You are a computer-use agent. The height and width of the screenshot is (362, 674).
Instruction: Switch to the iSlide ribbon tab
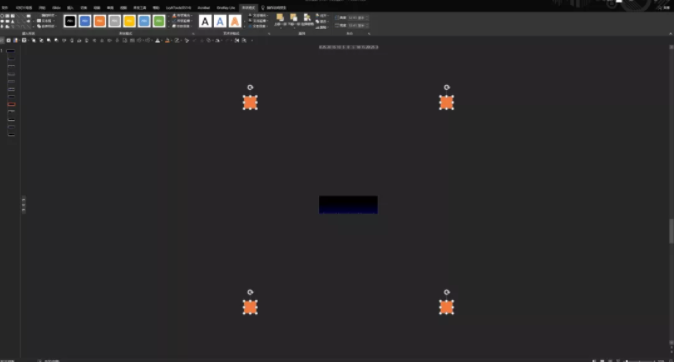pos(56,8)
